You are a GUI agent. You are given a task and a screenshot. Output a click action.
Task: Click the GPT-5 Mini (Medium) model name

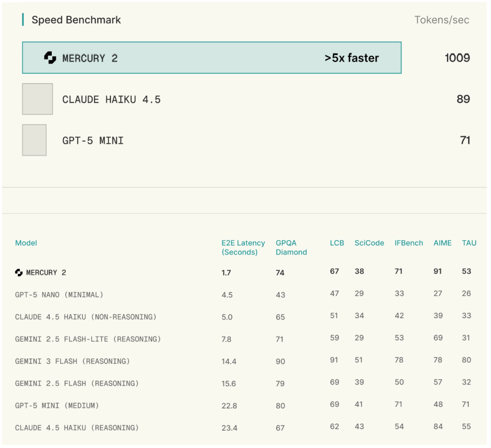(57, 406)
